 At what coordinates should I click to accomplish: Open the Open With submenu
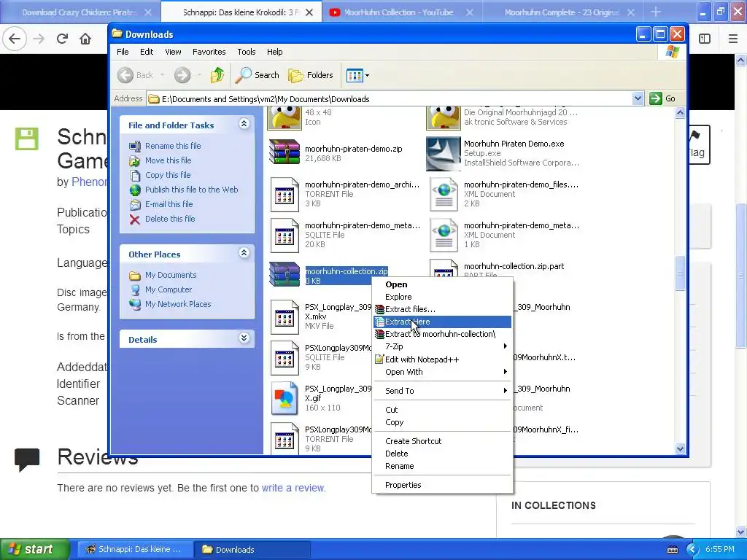[442, 372]
